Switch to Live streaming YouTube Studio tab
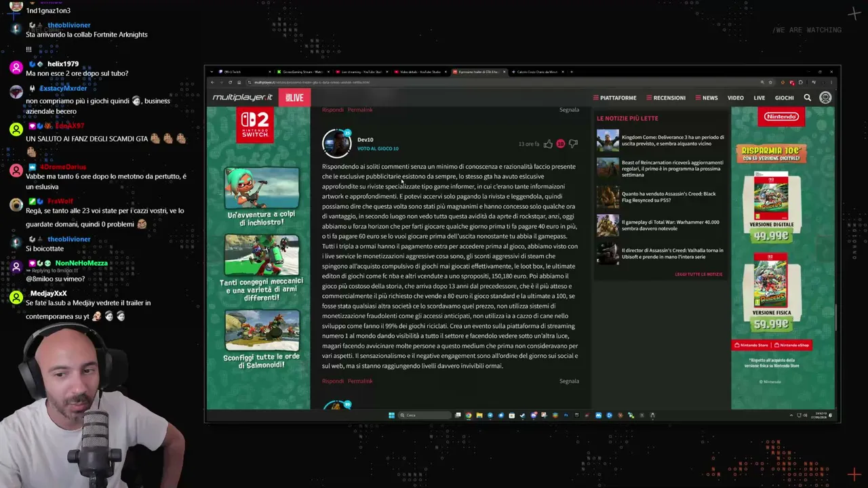Screen dimensions: 868x488 coord(362,72)
